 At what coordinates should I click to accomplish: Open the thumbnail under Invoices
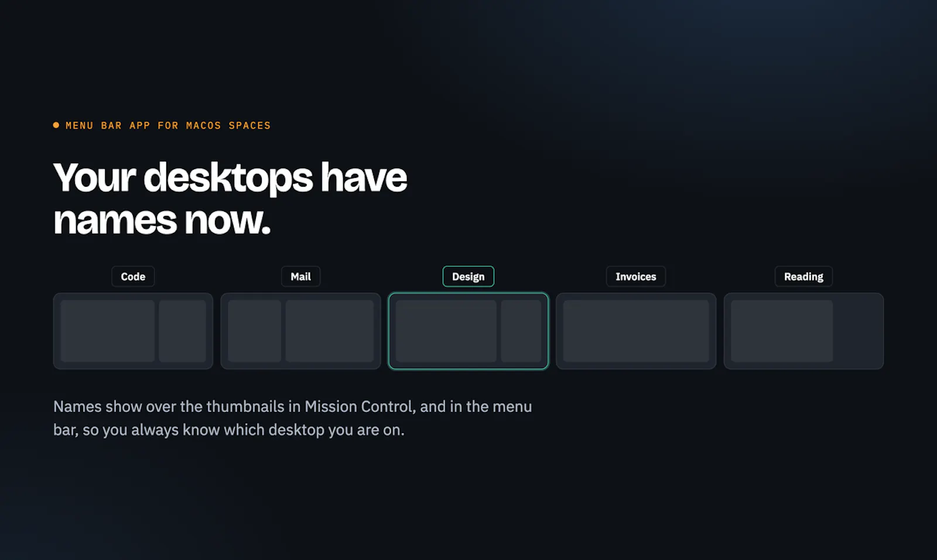tap(636, 331)
